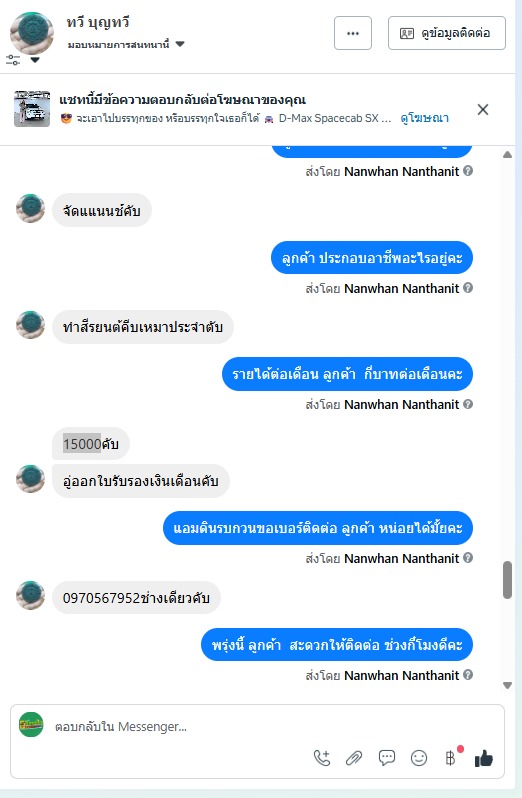Click the phone call icon in reply box
The height and width of the screenshot is (798, 522).
point(322,758)
